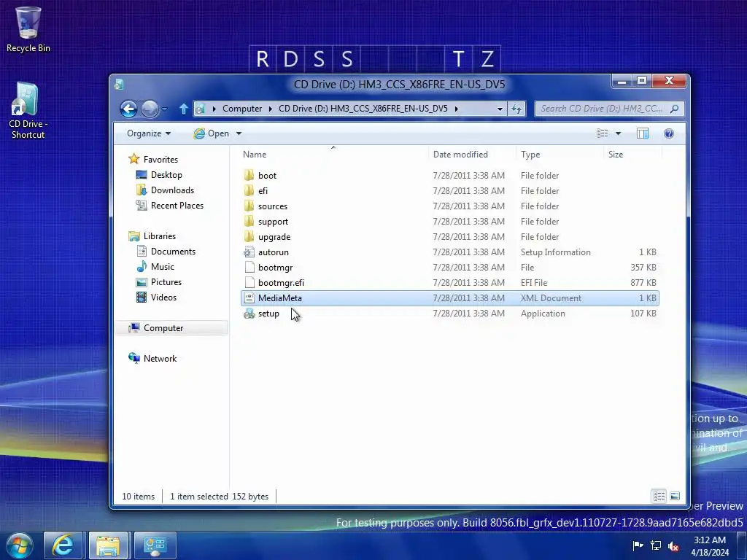Select the support folder icon
This screenshot has height=560, width=747.
click(249, 221)
